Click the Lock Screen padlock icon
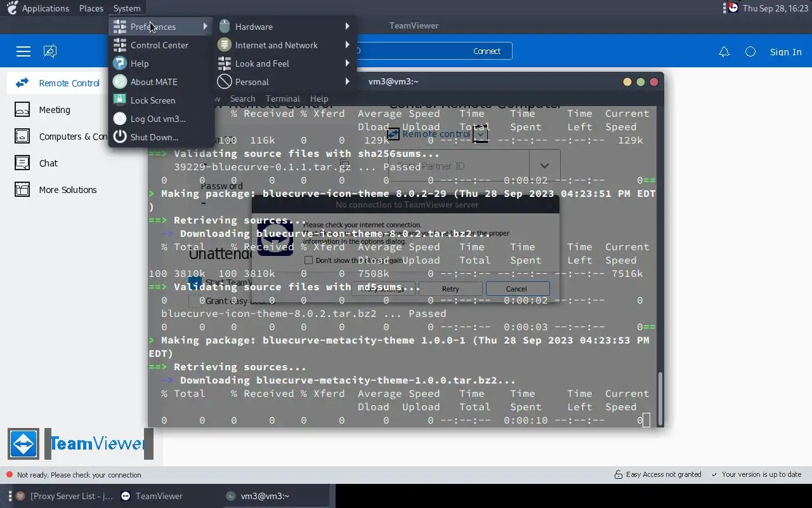812x508 pixels. [120, 100]
